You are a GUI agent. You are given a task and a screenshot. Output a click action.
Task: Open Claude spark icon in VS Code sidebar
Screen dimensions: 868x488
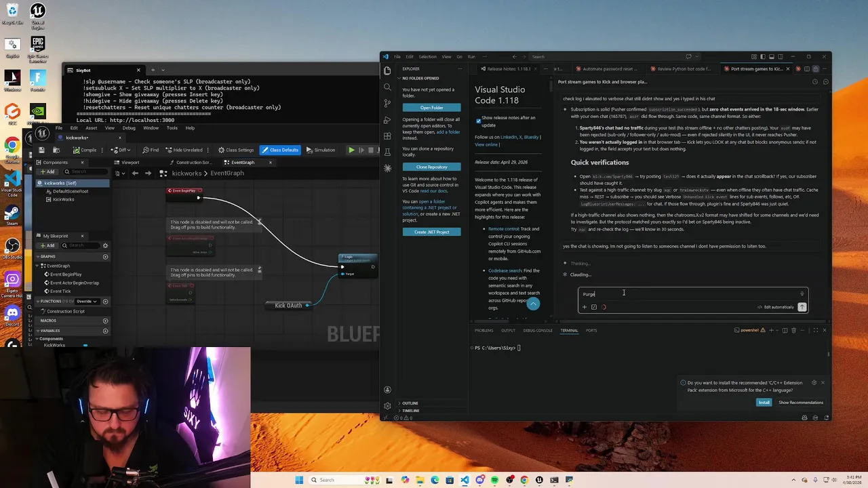coord(387,168)
